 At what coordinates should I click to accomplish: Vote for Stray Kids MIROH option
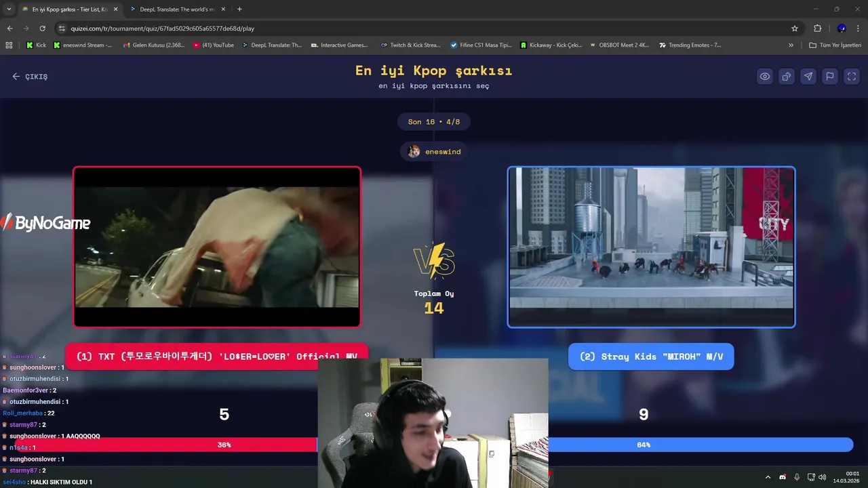coord(651,357)
